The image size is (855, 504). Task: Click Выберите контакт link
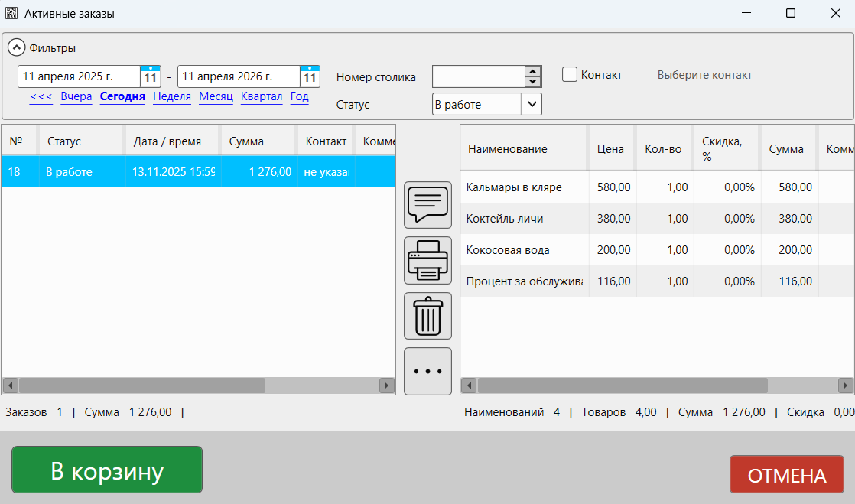(704, 75)
